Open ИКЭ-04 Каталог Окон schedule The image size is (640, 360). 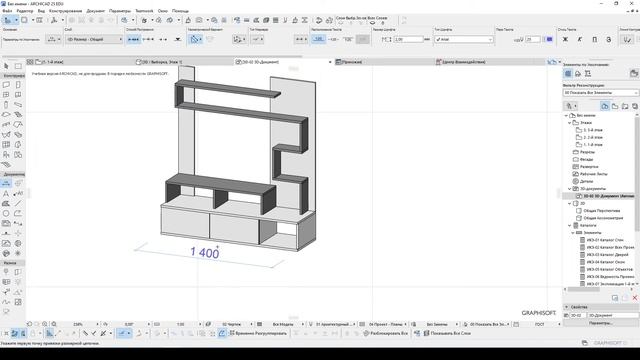605,262
